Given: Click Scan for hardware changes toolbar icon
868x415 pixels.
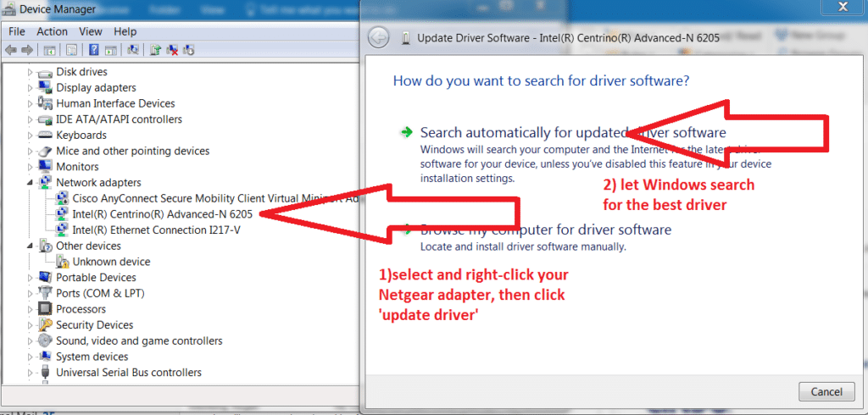Looking at the screenshot, I should coord(133,50).
